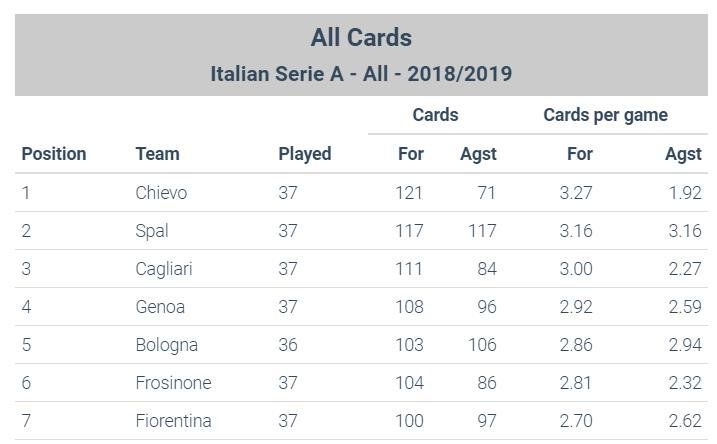Sort by Cards per game For header
This screenshot has height=444, width=717.
(x=579, y=154)
